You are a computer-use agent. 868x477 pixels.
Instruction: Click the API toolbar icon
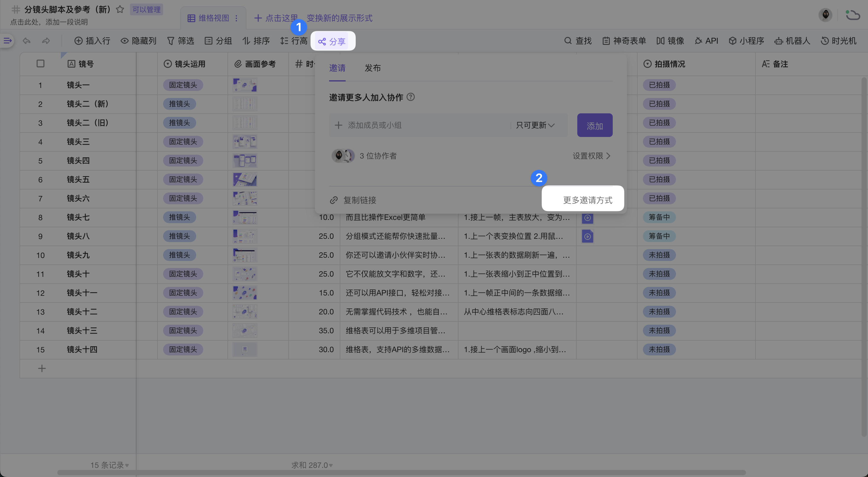click(x=698, y=41)
